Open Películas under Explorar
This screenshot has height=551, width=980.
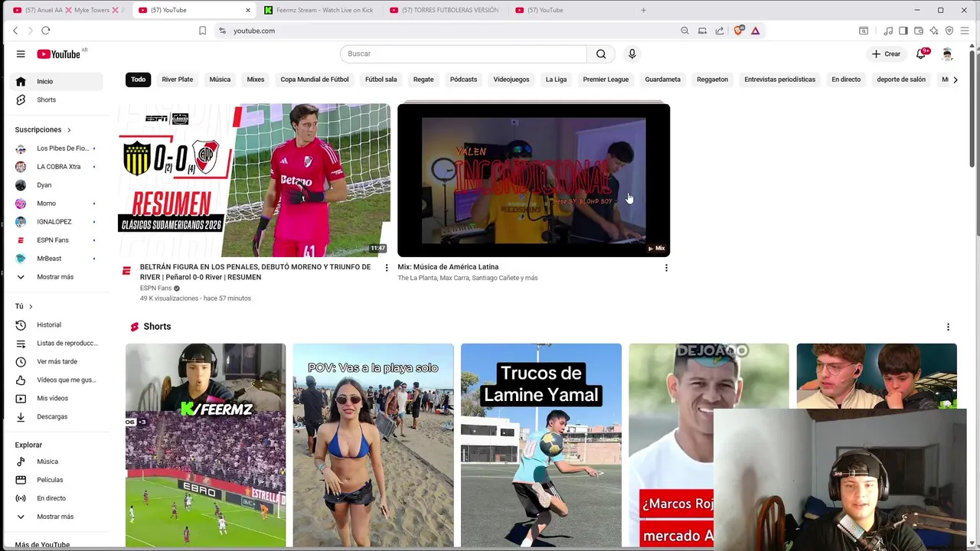point(57,480)
